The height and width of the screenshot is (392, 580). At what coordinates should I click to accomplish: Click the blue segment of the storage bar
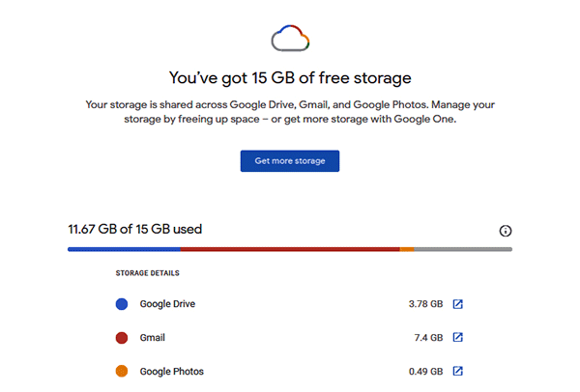coord(124,249)
